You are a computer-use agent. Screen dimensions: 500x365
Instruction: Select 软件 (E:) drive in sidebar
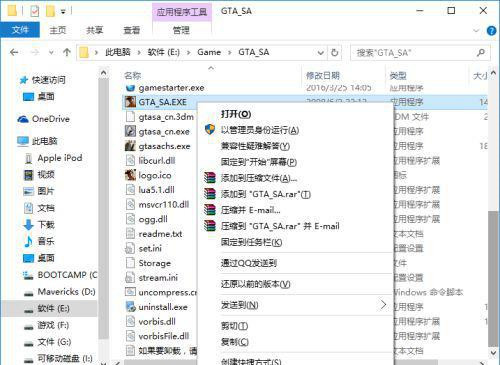(49, 308)
